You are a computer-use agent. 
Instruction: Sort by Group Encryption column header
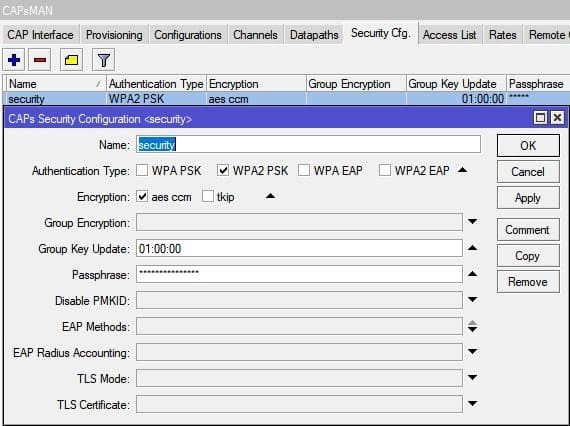(x=356, y=84)
